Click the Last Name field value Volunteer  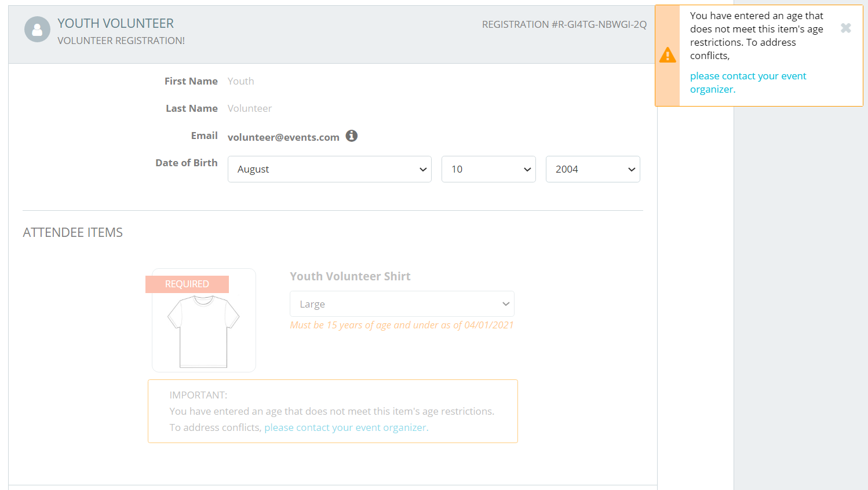coord(250,108)
